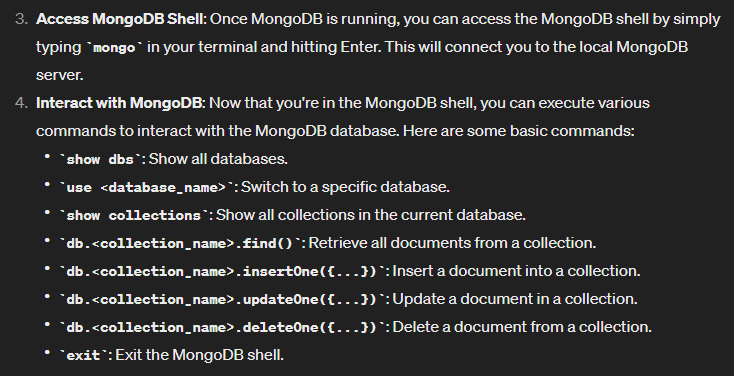This screenshot has height=376, width=734.
Task: Click list number 4 marker
Action: click(22, 103)
